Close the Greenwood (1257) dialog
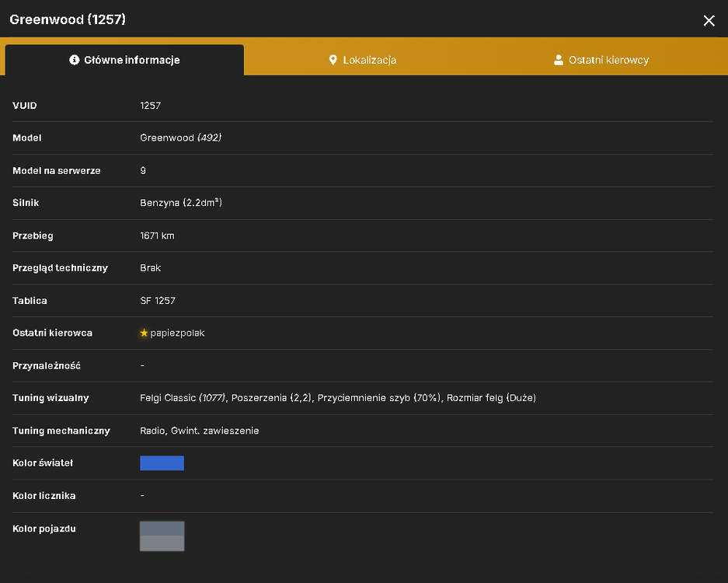Screen dimensions: 728x583 coord(709,20)
